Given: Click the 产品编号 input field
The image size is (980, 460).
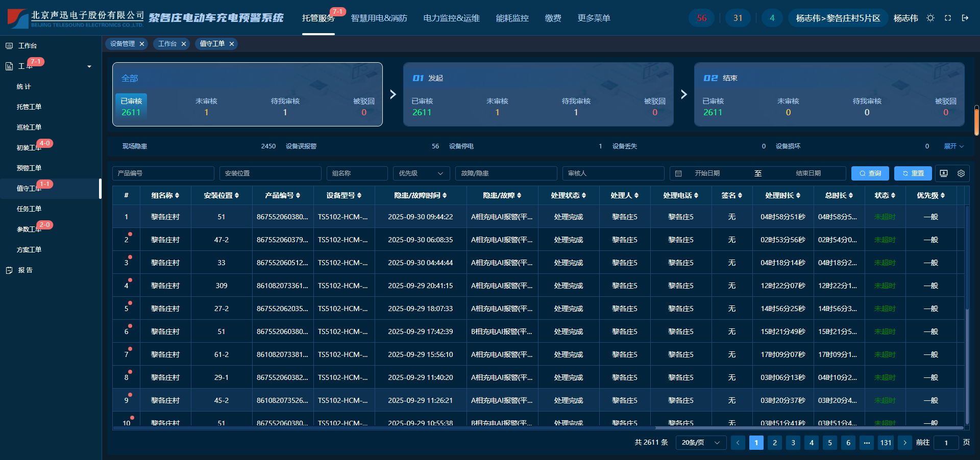Looking at the screenshot, I should [x=163, y=173].
